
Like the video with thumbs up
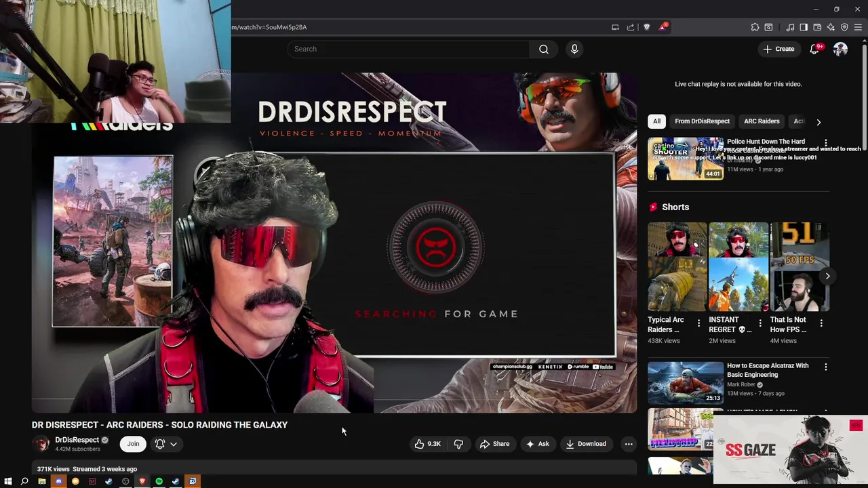pos(428,444)
